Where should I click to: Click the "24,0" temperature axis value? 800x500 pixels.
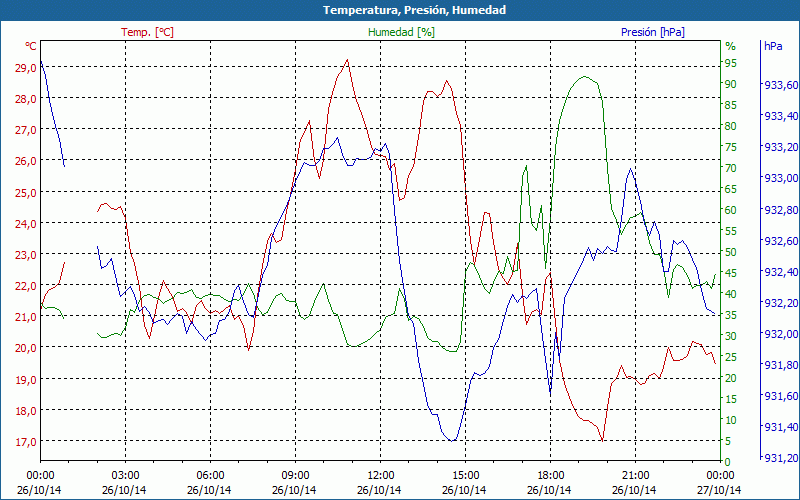click(x=27, y=223)
